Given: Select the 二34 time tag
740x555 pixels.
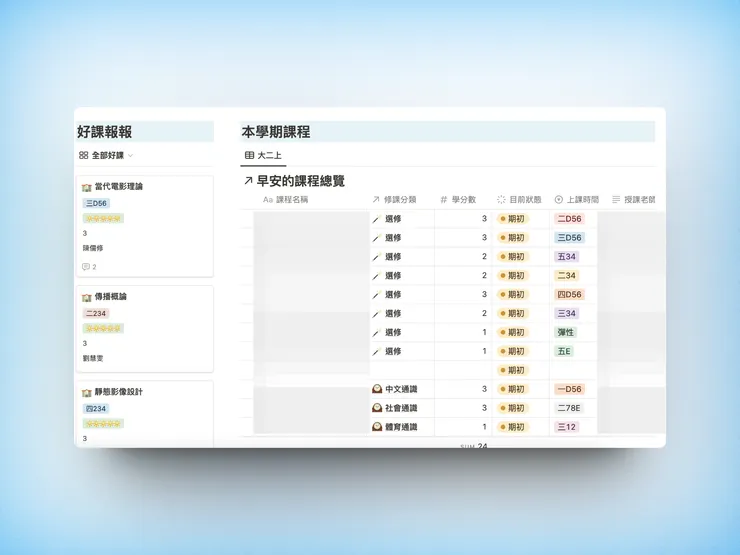Looking at the screenshot, I should click(566, 276).
